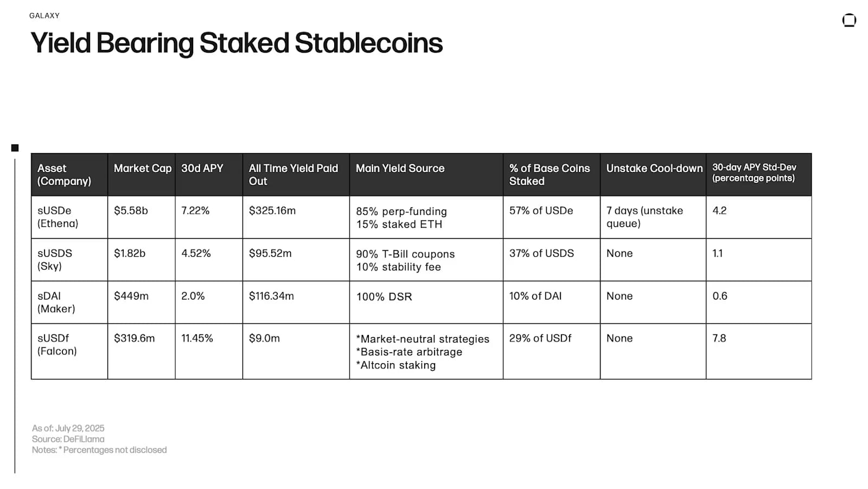Image resolution: width=868 pixels, height=489 pixels.
Task: Click the Galaxy logo icon top-right
Action: tap(849, 21)
